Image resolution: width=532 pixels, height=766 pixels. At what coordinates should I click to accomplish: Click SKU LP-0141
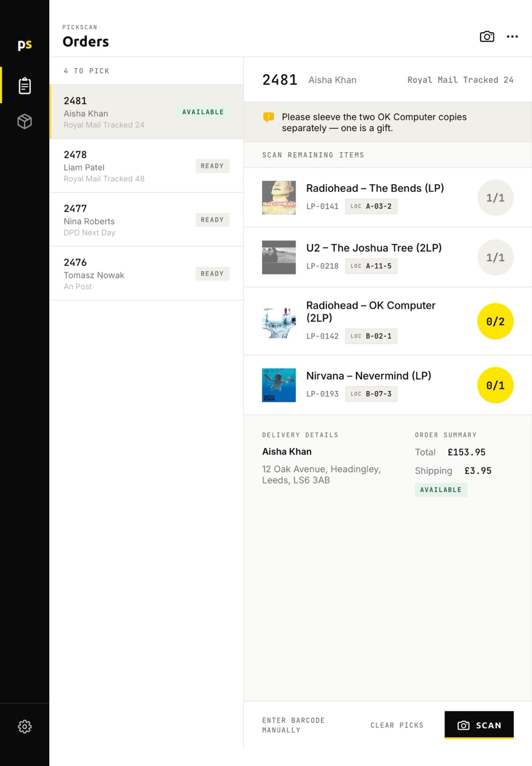click(322, 206)
